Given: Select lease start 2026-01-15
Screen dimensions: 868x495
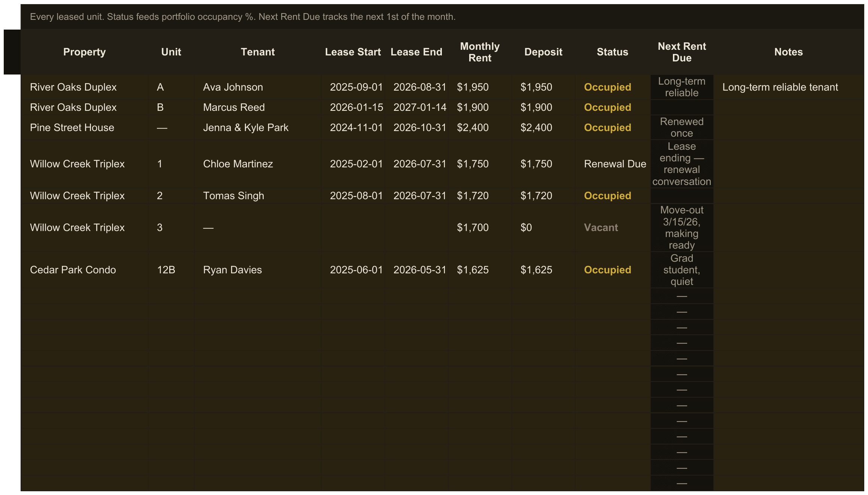Looking at the screenshot, I should (353, 107).
